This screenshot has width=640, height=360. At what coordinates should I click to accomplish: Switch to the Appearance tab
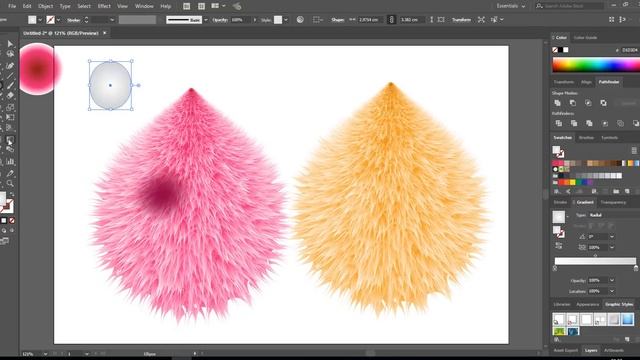point(587,304)
